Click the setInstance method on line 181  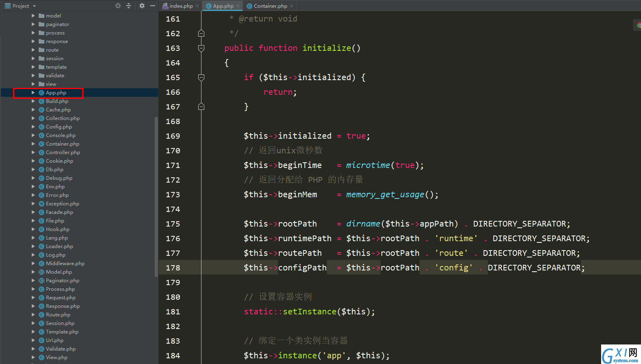coord(310,312)
